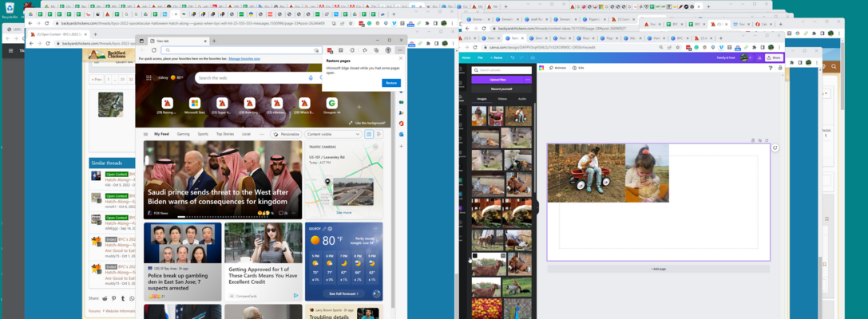Click Canva Upload files button
The width and height of the screenshot is (868, 319).
click(x=497, y=80)
